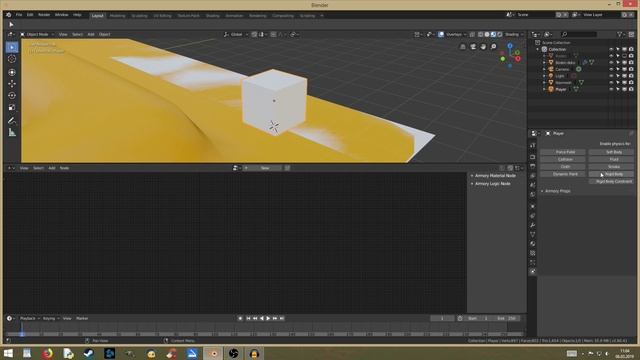Switch to the Modeling workspace tab
The width and height of the screenshot is (640, 360).
pyautogui.click(x=118, y=16)
